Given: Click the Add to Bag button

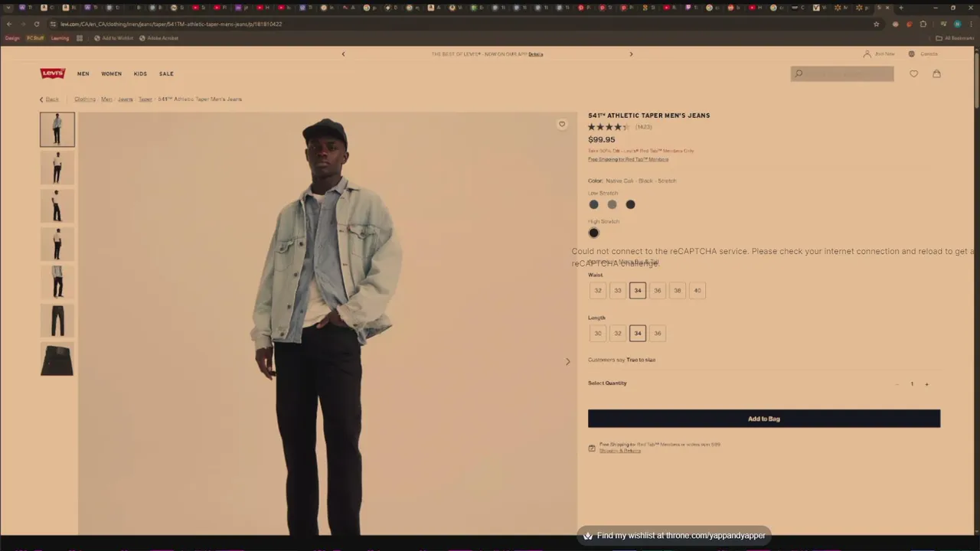Looking at the screenshot, I should click(764, 419).
